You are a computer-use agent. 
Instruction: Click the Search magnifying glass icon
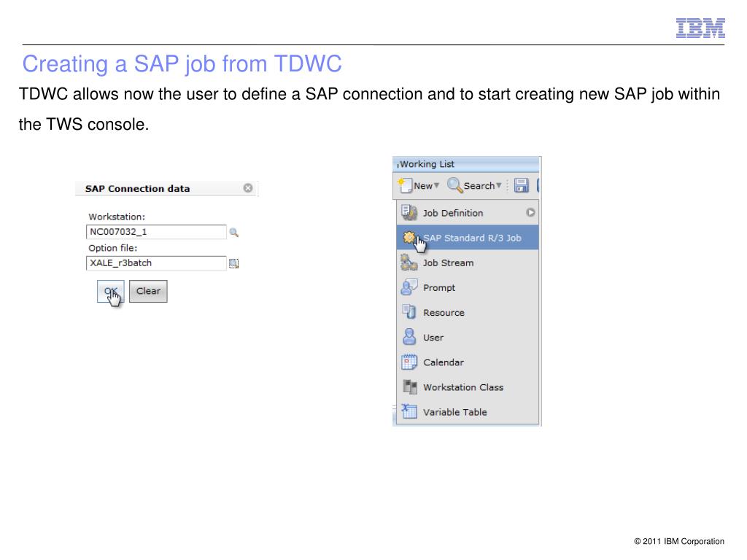click(x=455, y=184)
